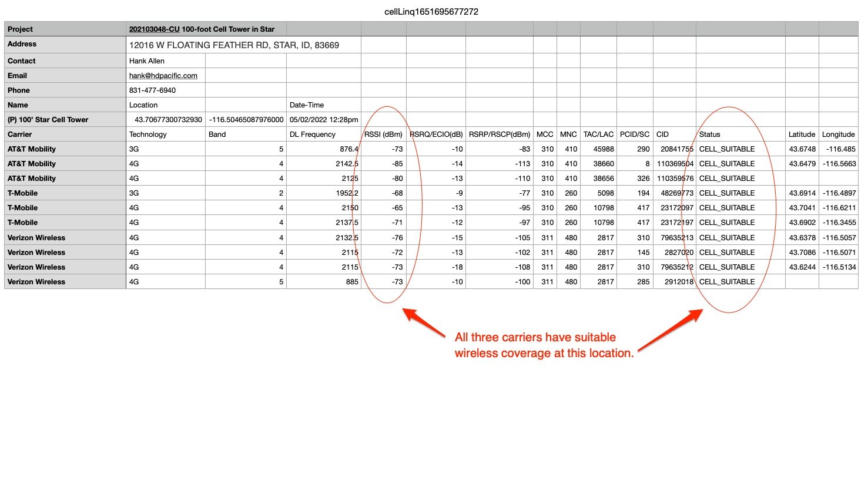Select RSRP value -105 cell
868x504 pixels.
tap(500, 237)
